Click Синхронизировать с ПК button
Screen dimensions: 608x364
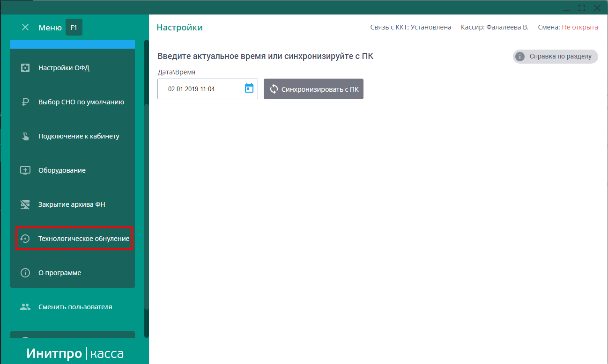[313, 89]
